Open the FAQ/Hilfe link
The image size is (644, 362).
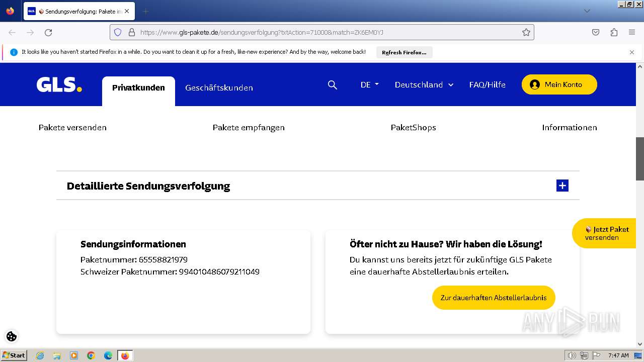click(x=487, y=84)
